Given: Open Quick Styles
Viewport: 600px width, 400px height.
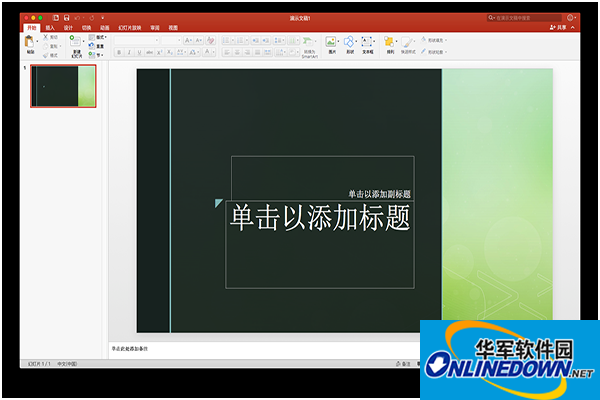Looking at the screenshot, I should (x=408, y=45).
